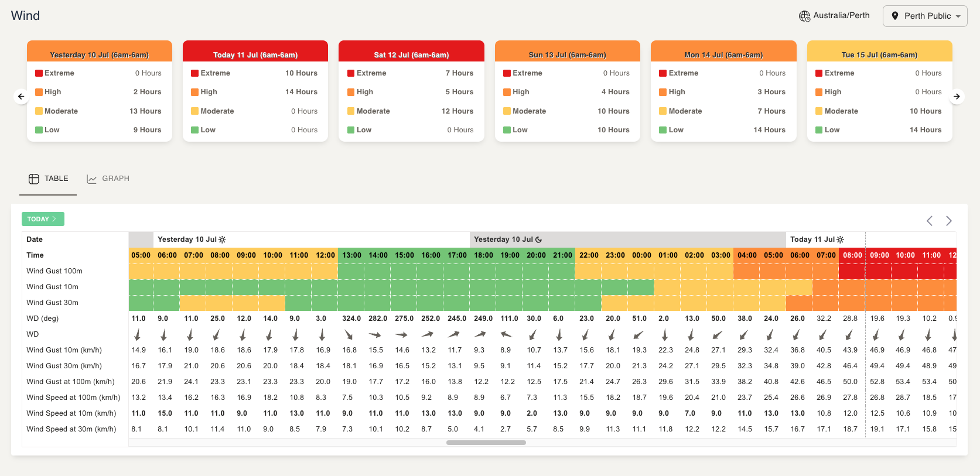Open the Perth Public location dropdown
The image size is (980, 476).
click(x=925, y=16)
